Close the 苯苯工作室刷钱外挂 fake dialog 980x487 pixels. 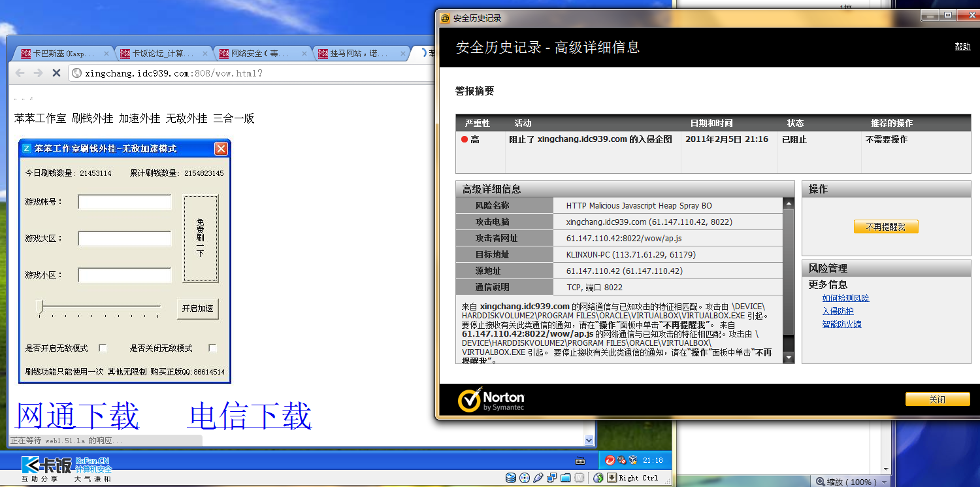coord(221,148)
